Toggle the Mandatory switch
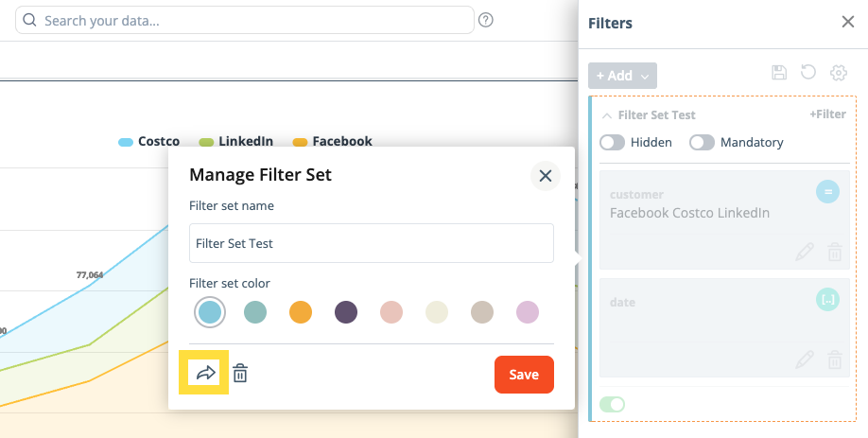Screen dimensions: 868x438 702,143
